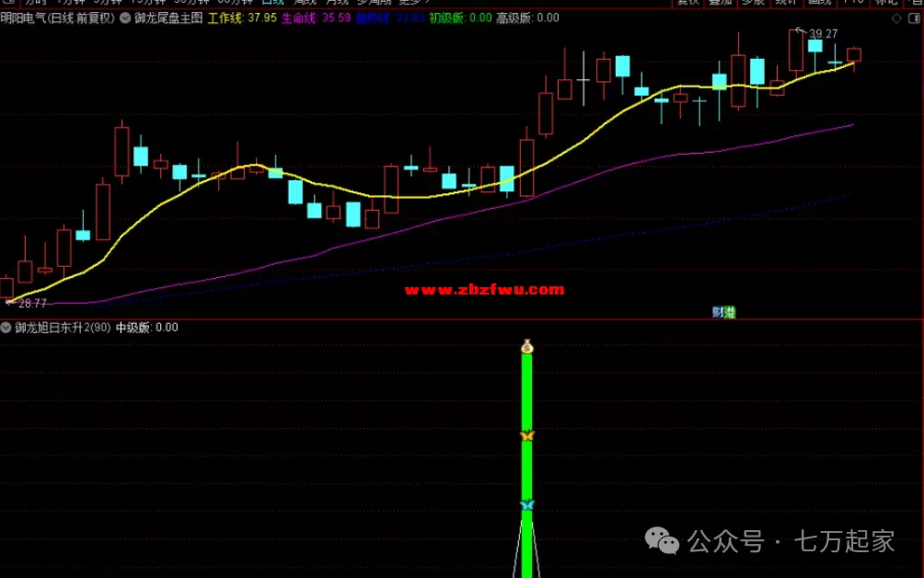Click the 39.27 high price label
Screen dimensions: 924x578
(x=824, y=34)
